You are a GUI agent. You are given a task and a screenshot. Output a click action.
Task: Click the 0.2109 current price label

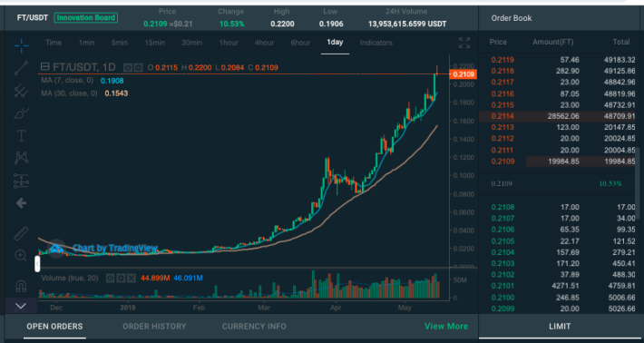(463, 74)
